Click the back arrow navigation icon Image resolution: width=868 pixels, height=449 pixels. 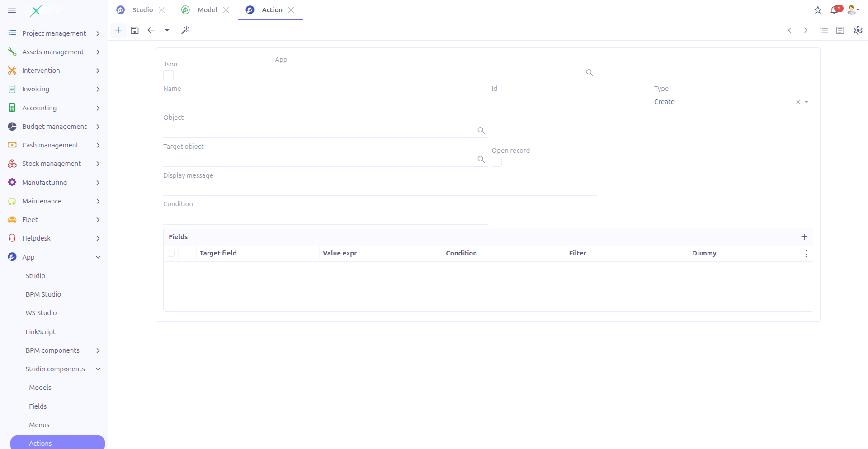point(151,30)
